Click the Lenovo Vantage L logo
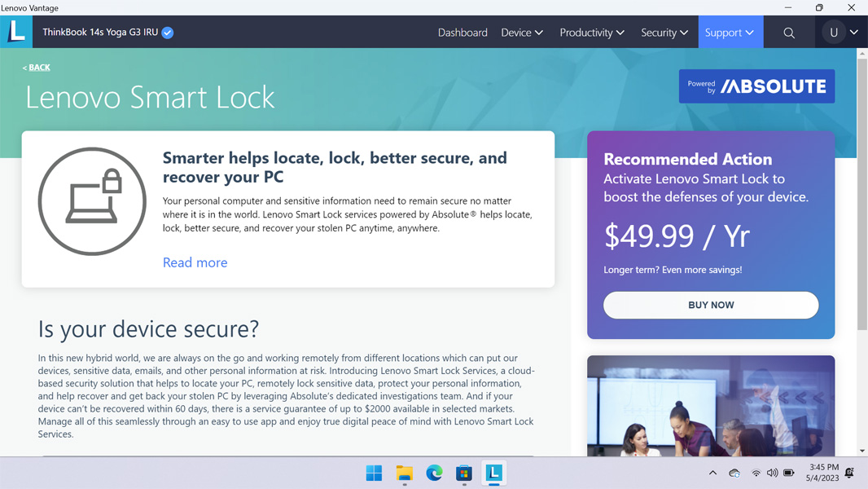This screenshot has height=489, width=868. (16, 32)
